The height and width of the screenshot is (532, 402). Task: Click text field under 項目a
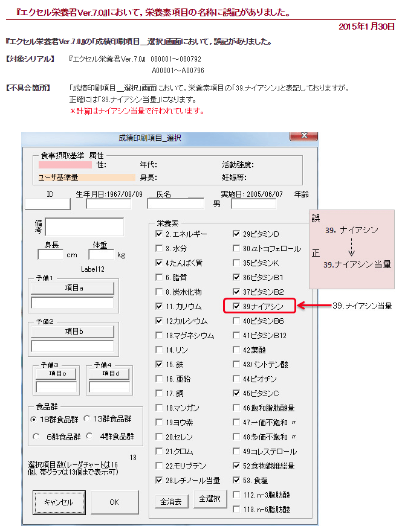[x=73, y=303]
